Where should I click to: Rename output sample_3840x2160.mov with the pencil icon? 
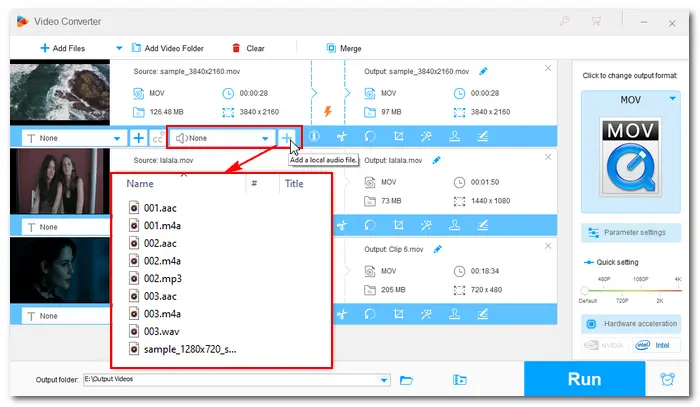[x=483, y=71]
